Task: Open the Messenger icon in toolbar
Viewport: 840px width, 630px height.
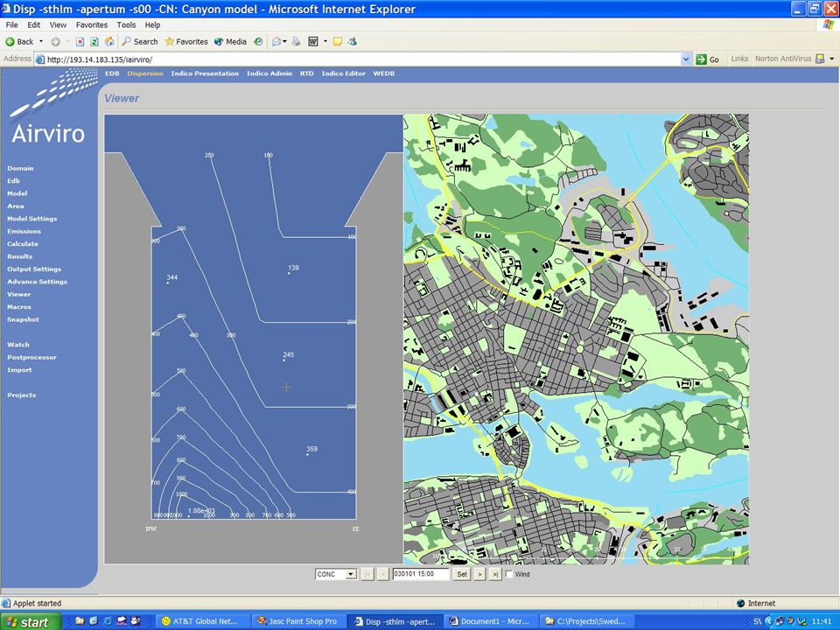Action: coord(353,41)
